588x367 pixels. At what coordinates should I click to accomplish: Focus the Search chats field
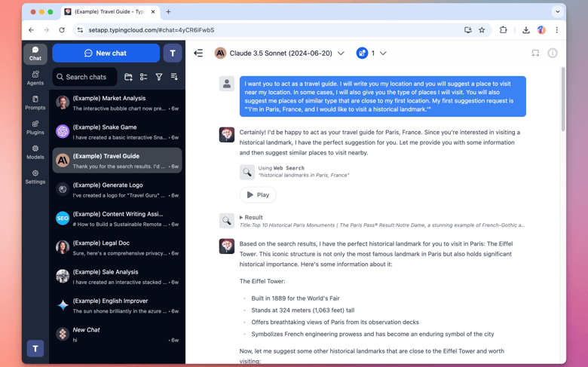[x=84, y=77]
